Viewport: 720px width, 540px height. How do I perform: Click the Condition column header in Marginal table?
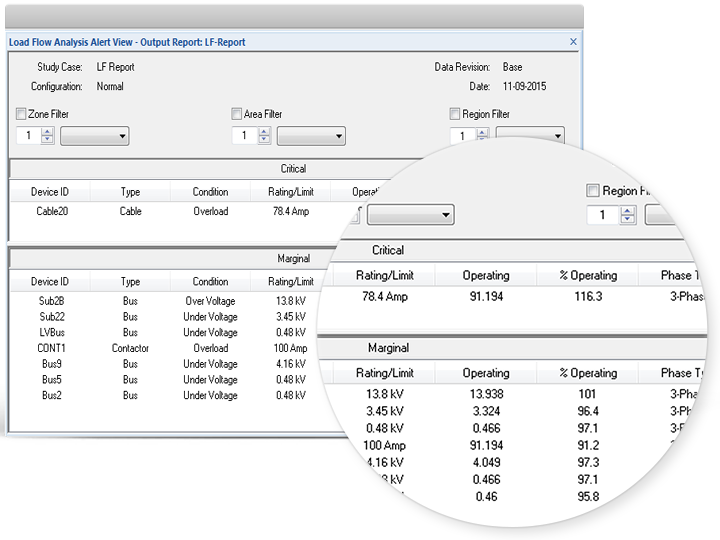coord(210,282)
